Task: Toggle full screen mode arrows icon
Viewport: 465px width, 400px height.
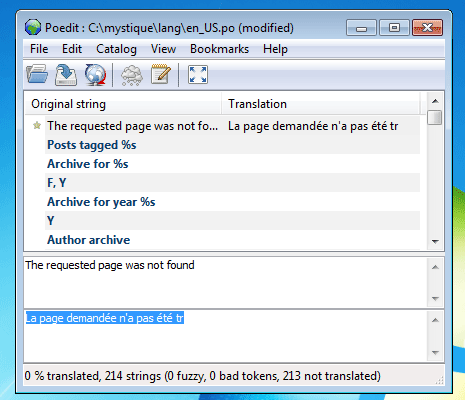Action: pyautogui.click(x=198, y=74)
